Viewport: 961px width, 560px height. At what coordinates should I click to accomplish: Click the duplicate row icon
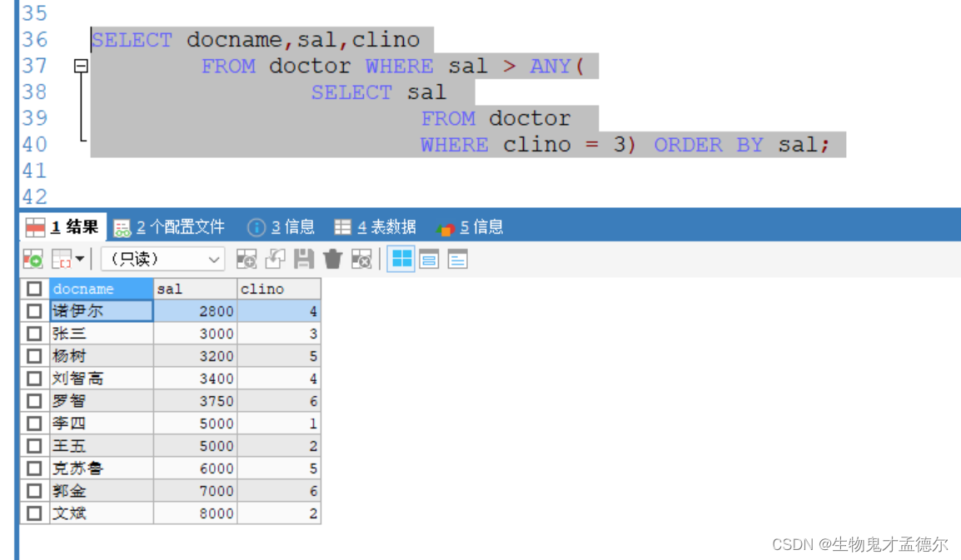coord(275,259)
